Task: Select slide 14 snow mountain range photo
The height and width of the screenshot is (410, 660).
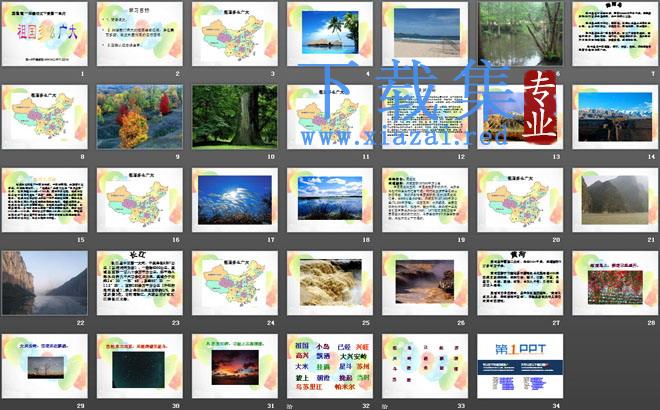Action: coord(615,117)
